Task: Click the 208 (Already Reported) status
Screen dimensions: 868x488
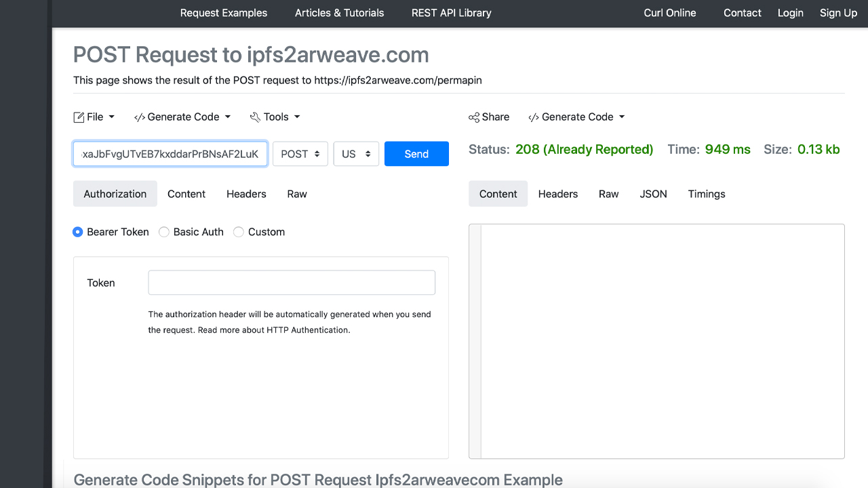Action: click(585, 150)
